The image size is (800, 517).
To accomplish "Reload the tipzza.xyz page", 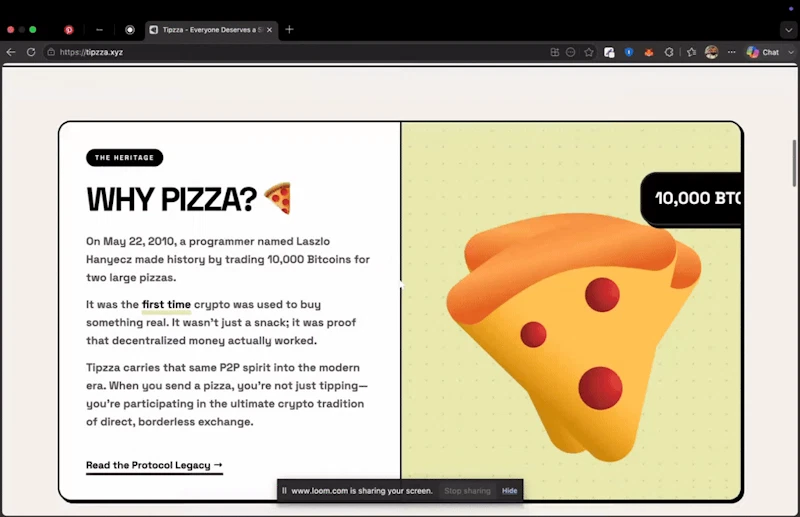I will (x=31, y=52).
